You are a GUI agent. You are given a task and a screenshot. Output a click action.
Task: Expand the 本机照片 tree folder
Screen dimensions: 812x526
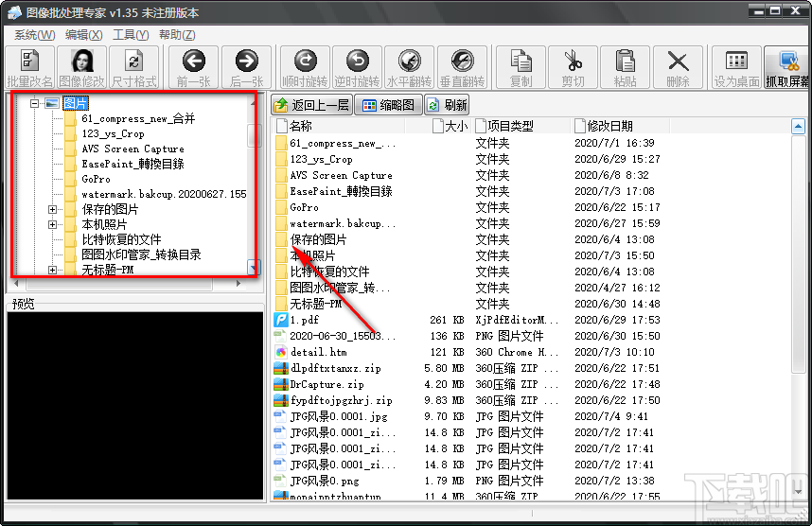point(52,225)
